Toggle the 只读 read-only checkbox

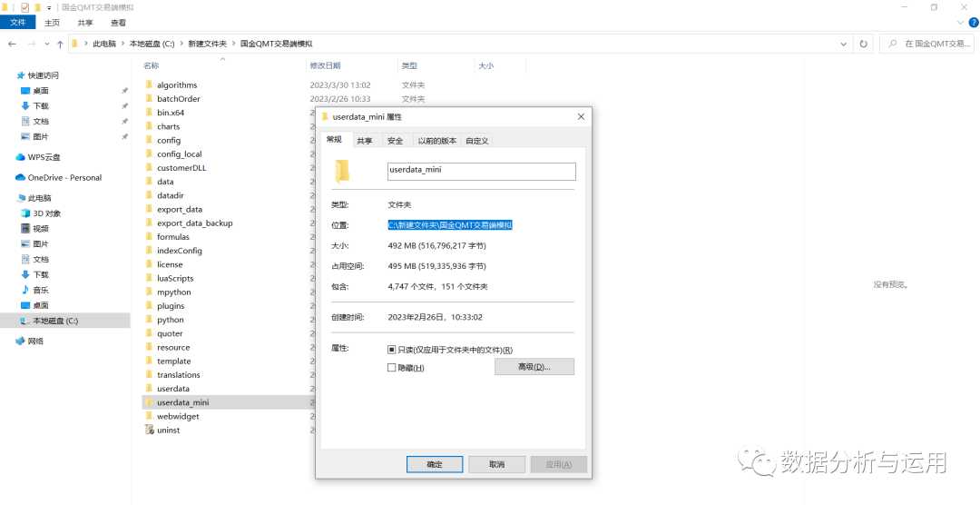(x=392, y=350)
